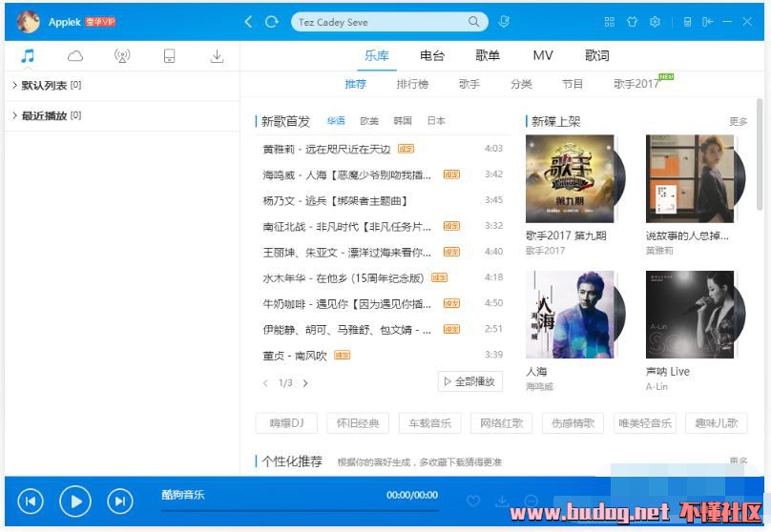Click 更多 next to 新碟上架
Viewport: 771px width, 532px height.
(738, 121)
